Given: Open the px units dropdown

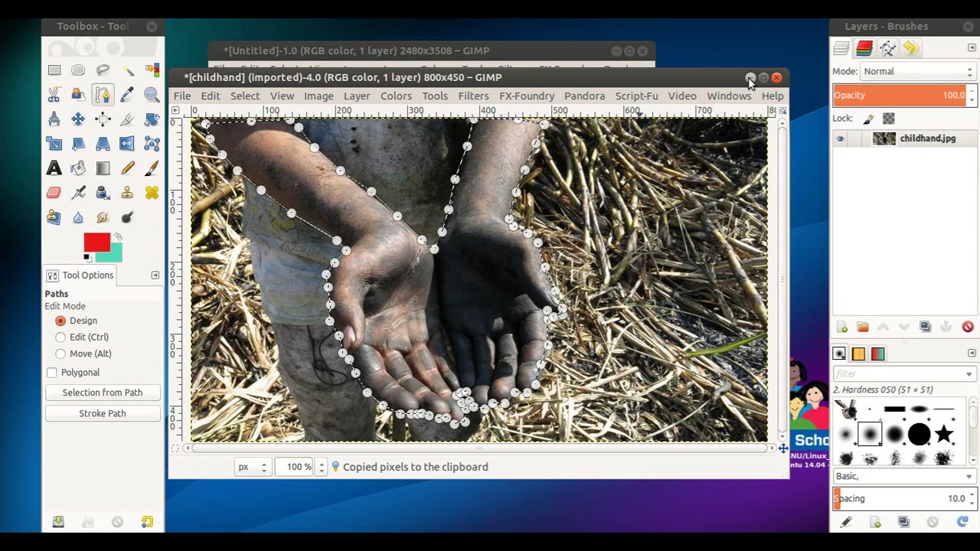Looking at the screenshot, I should coord(253,467).
